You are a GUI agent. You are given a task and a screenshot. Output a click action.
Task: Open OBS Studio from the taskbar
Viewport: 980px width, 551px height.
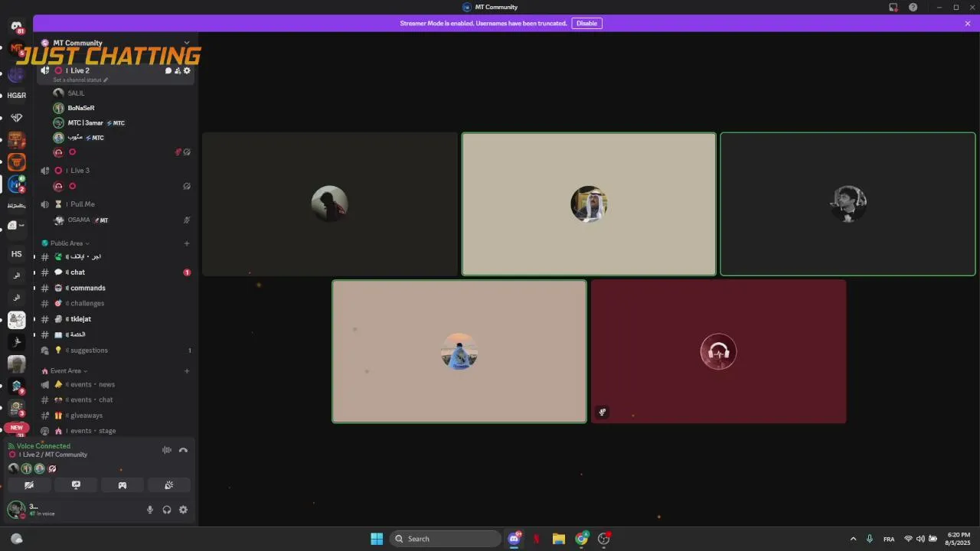click(604, 539)
